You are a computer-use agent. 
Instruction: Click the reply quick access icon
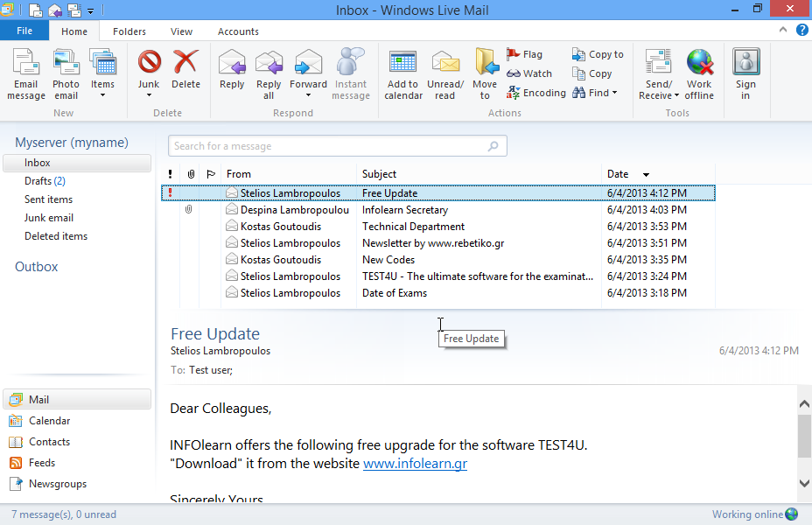(54, 10)
